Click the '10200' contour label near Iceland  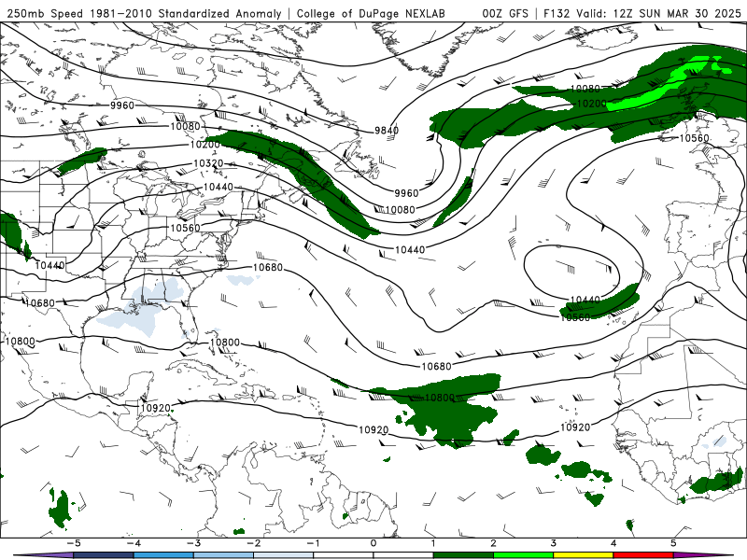click(x=591, y=104)
